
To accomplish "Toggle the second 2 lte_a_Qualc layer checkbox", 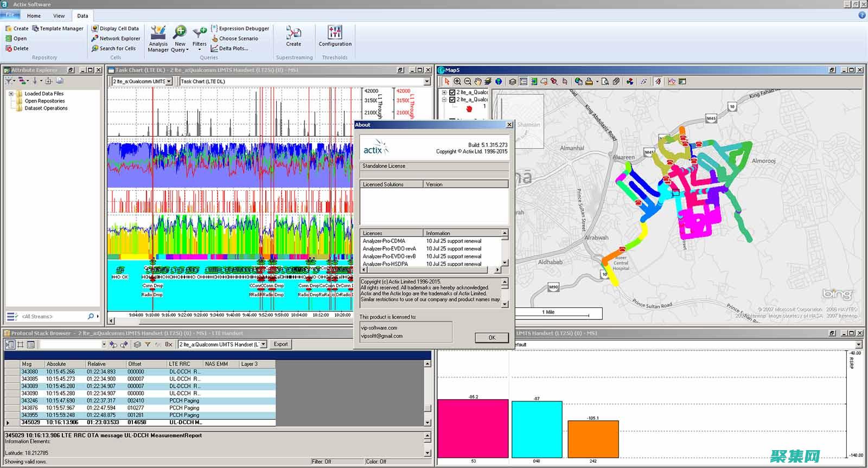I will tap(452, 100).
